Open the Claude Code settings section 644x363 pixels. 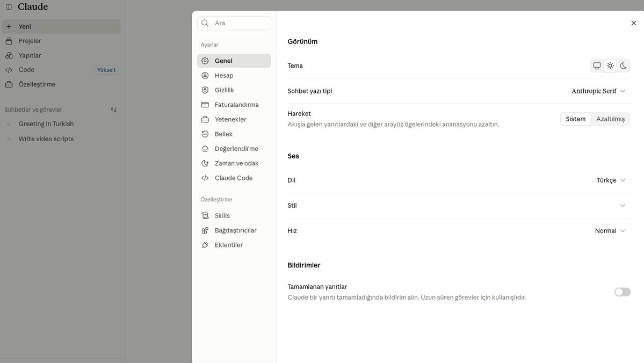click(x=234, y=178)
